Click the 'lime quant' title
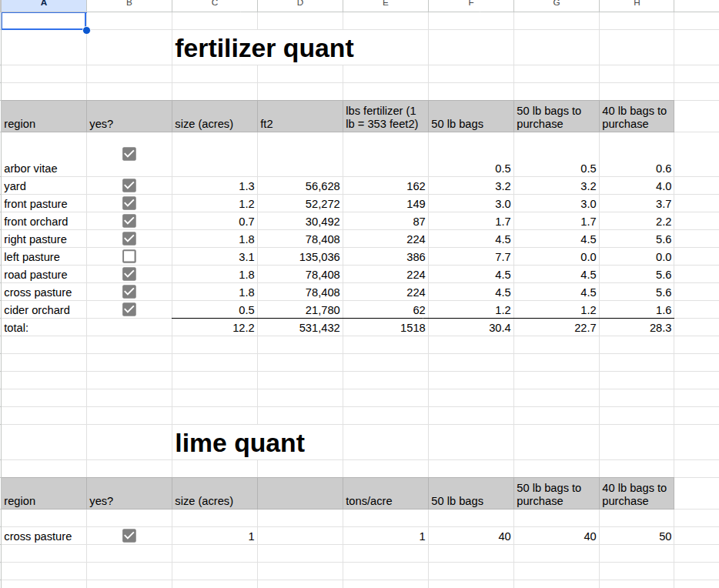Viewport: 719px width, 588px height. [x=240, y=443]
